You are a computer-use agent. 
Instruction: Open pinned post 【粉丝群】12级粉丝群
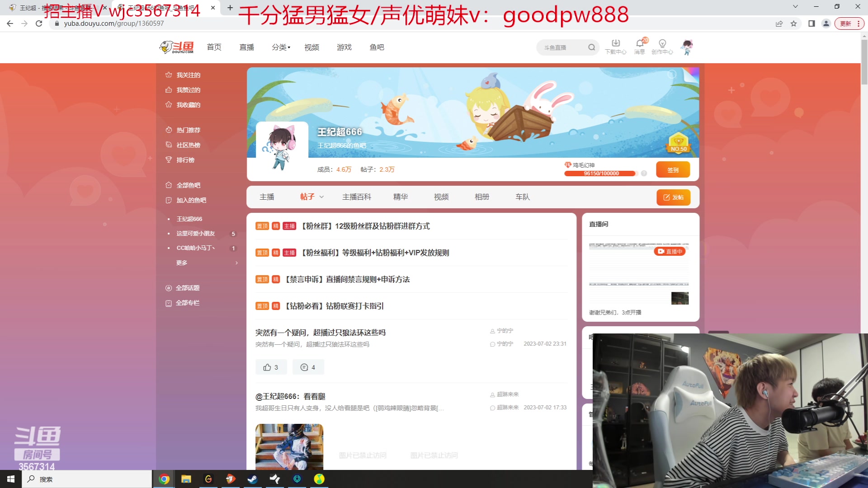(x=365, y=226)
